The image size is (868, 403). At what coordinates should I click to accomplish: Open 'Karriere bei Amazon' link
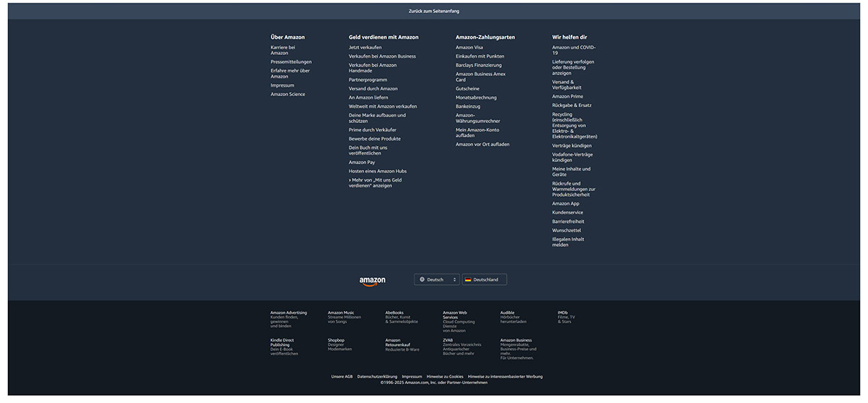[x=284, y=50]
